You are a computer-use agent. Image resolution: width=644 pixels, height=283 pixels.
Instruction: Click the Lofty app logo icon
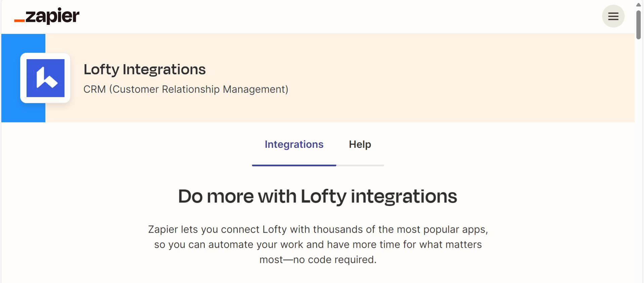tap(45, 78)
